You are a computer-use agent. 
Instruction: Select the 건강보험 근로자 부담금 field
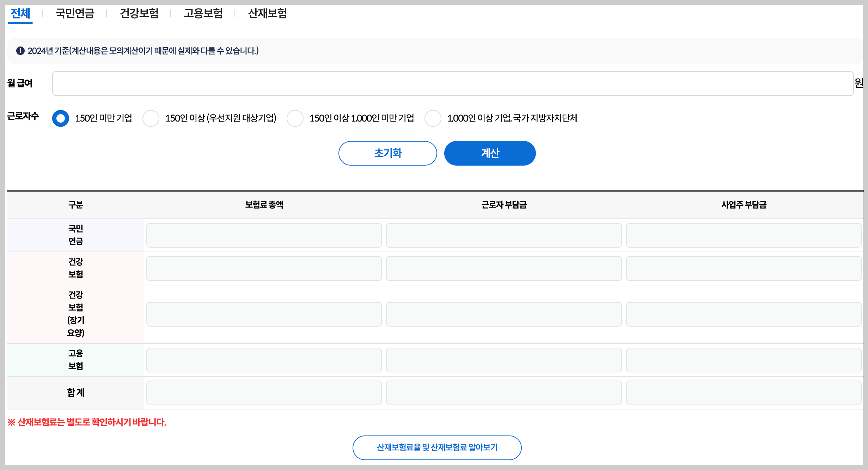(x=503, y=268)
